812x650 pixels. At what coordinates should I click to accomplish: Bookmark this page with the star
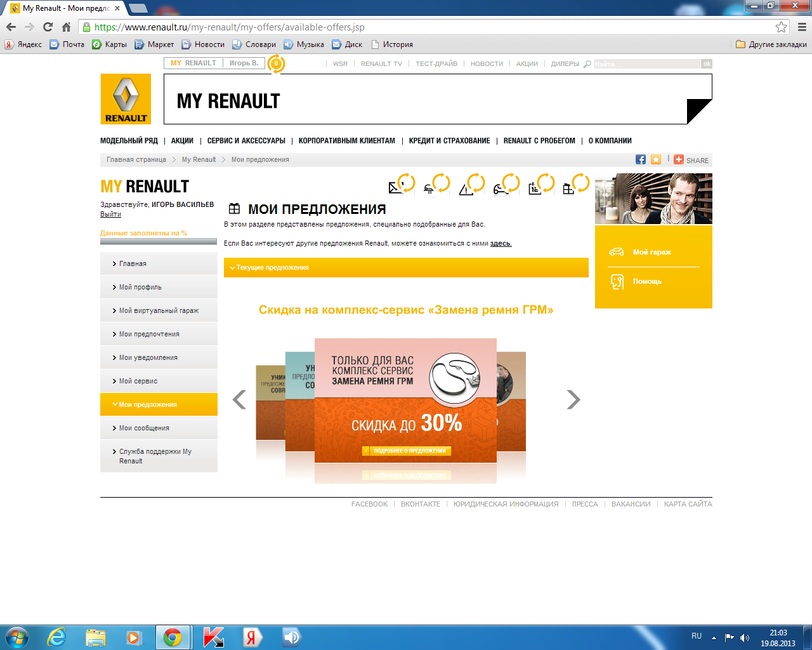click(x=782, y=27)
